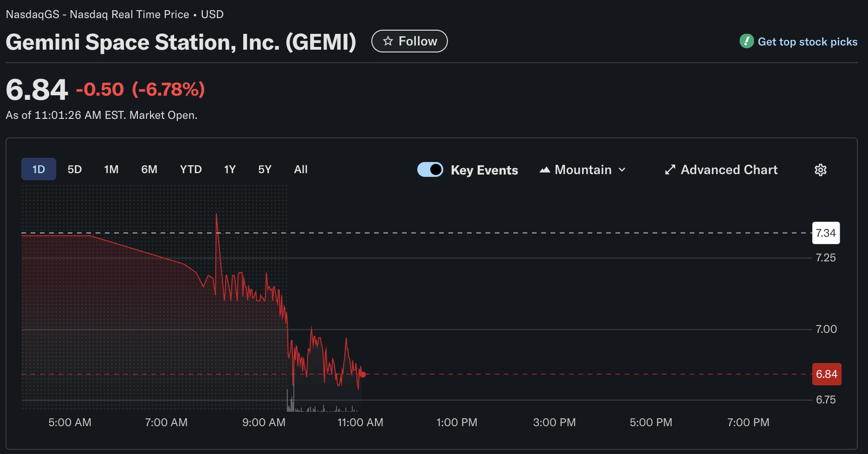Choose the YTD time range

point(191,169)
